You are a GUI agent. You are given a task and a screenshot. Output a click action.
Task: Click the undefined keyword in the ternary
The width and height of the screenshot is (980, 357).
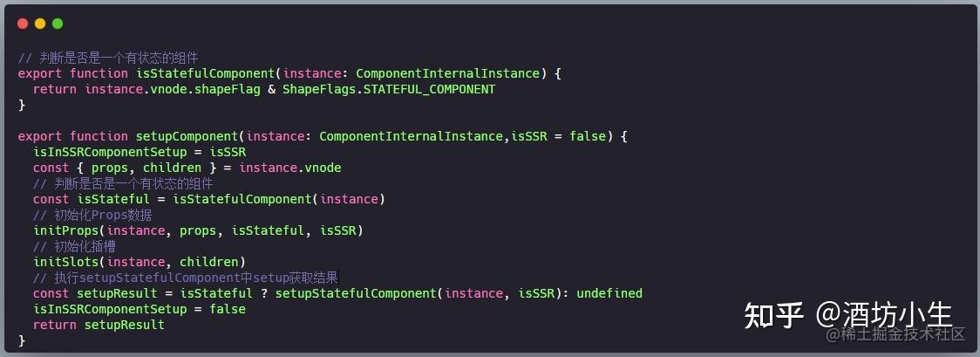click(609, 293)
